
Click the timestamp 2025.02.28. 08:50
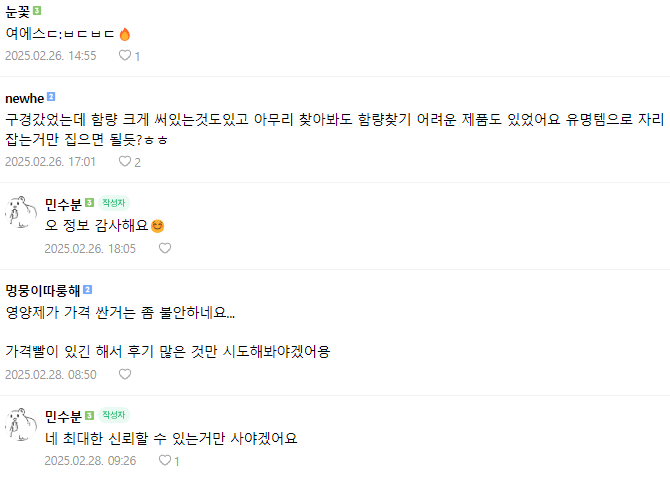coord(50,374)
